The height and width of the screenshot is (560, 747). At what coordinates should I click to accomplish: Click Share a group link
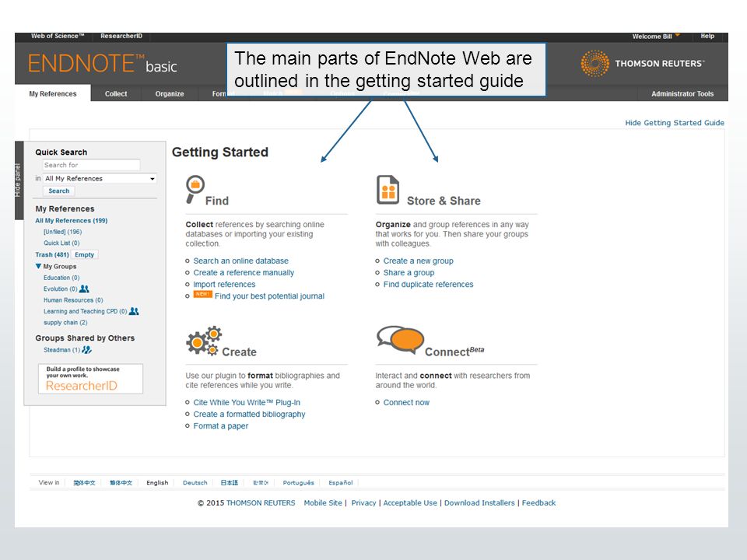point(409,273)
